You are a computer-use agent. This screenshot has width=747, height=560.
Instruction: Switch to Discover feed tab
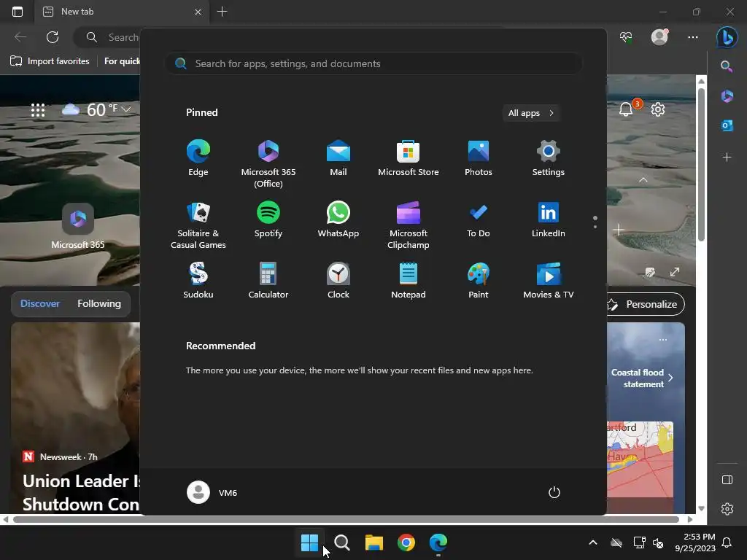click(x=40, y=303)
